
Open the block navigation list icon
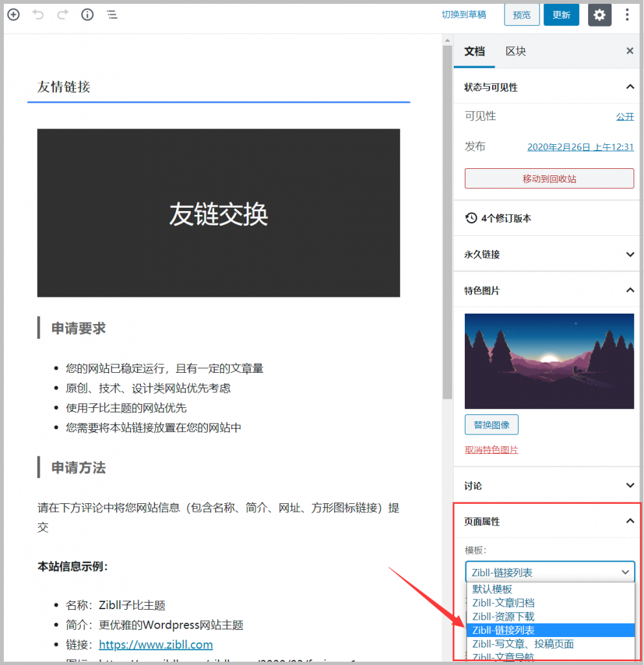(112, 14)
